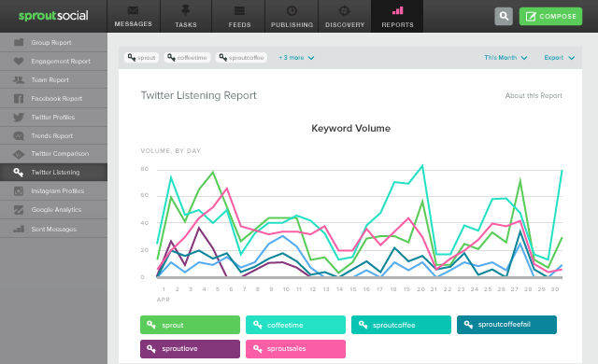Click the Google Analytics chart icon
This screenshot has width=598, height=364.
(19, 209)
